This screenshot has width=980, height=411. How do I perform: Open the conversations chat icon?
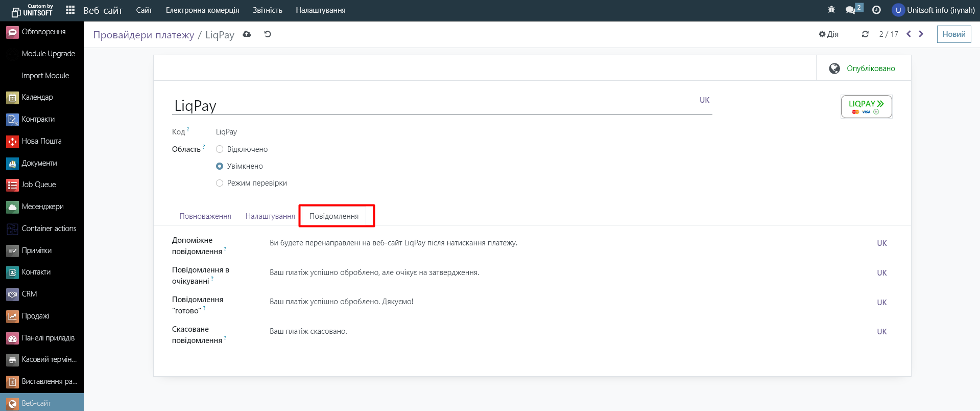pyautogui.click(x=851, y=10)
